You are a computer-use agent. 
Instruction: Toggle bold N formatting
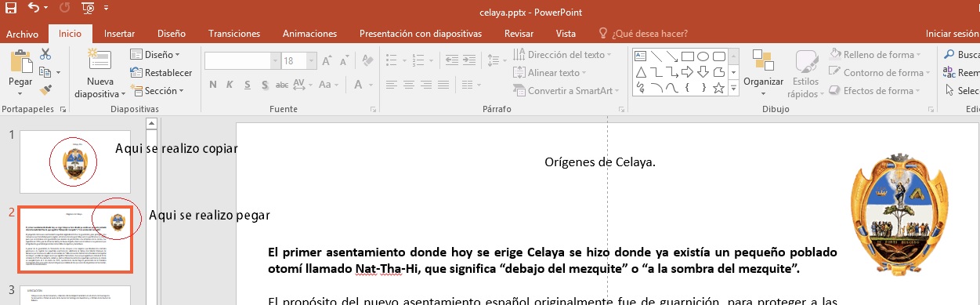[x=213, y=85]
